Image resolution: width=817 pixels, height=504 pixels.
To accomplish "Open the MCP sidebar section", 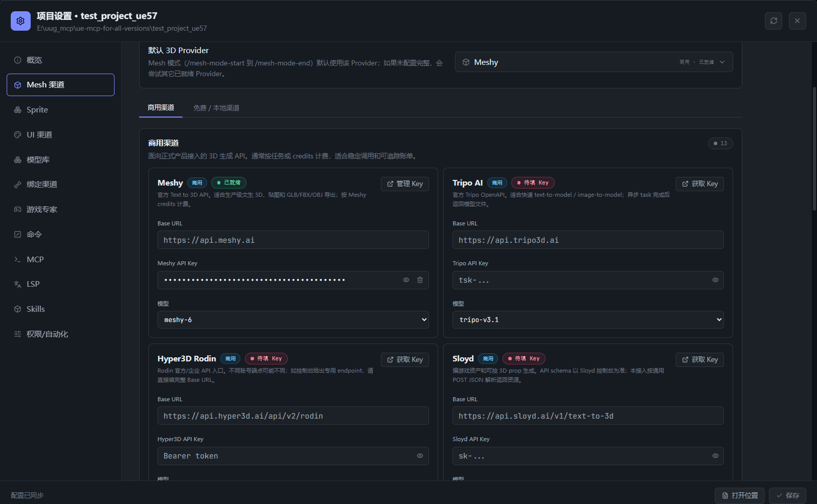I will (60, 260).
